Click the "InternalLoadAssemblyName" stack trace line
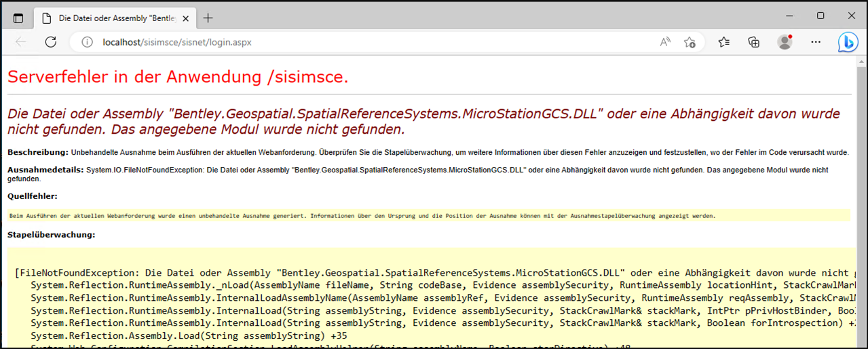868x349 pixels. (x=442, y=298)
